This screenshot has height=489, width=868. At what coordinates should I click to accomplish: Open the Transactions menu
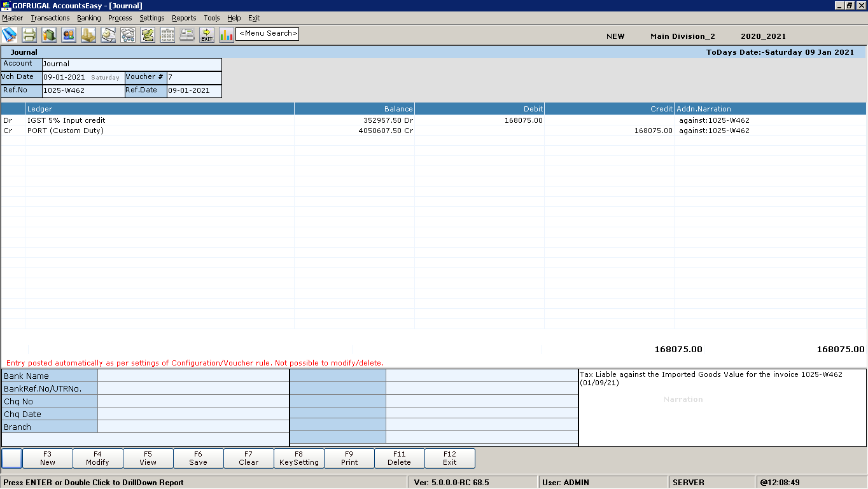[x=50, y=18]
